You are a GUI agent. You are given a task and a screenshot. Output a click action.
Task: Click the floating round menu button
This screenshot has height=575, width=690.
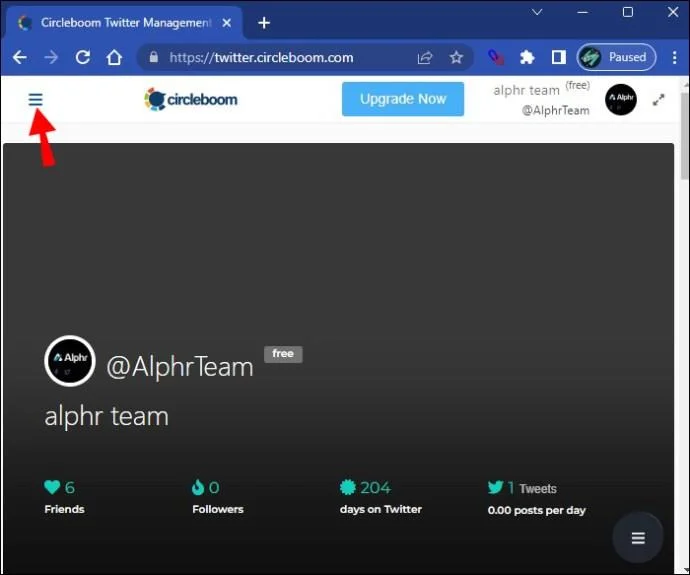point(638,538)
